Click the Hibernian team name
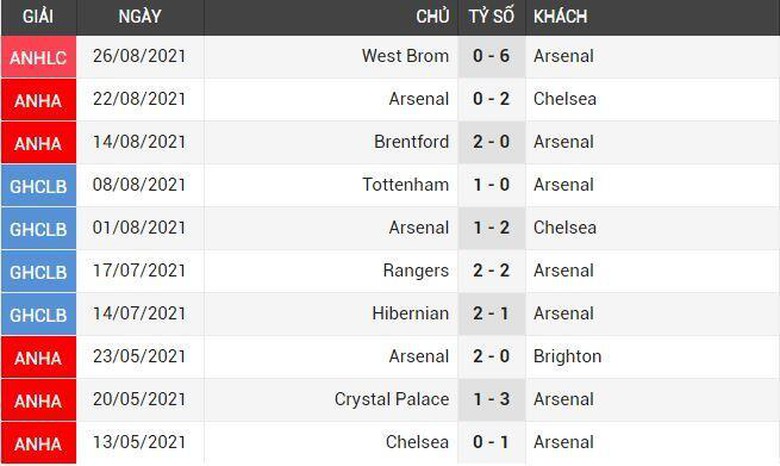Viewport: 780px width, 466px height. pos(410,313)
